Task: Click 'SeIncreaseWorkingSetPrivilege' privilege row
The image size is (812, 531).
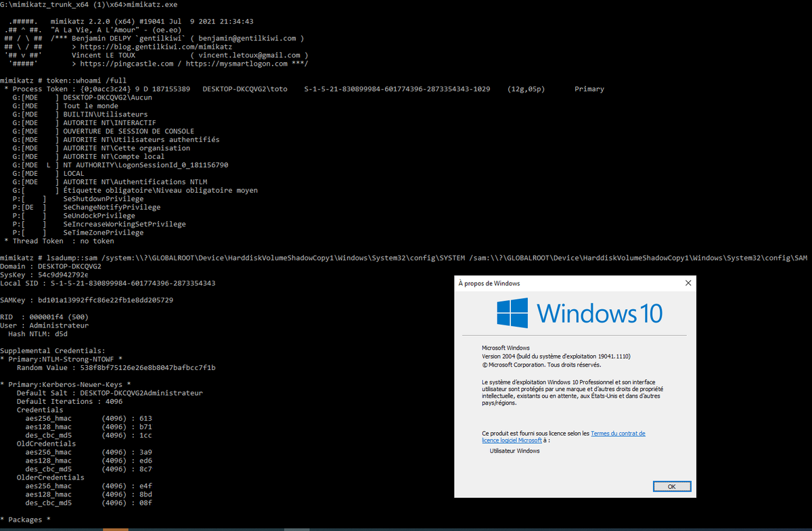Action: tap(99, 225)
